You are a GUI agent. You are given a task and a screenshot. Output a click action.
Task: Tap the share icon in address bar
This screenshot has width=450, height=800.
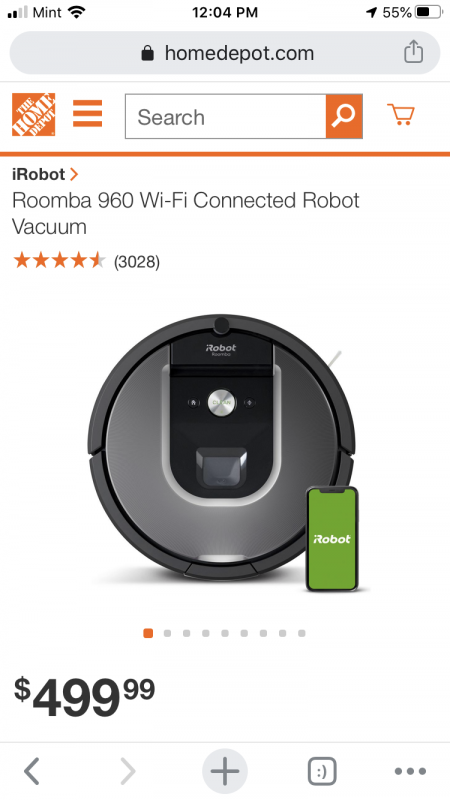(413, 52)
